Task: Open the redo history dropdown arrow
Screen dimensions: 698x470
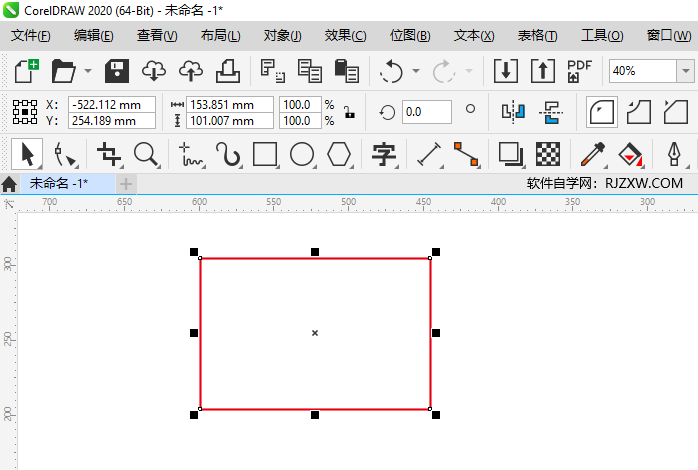Action: coord(469,71)
